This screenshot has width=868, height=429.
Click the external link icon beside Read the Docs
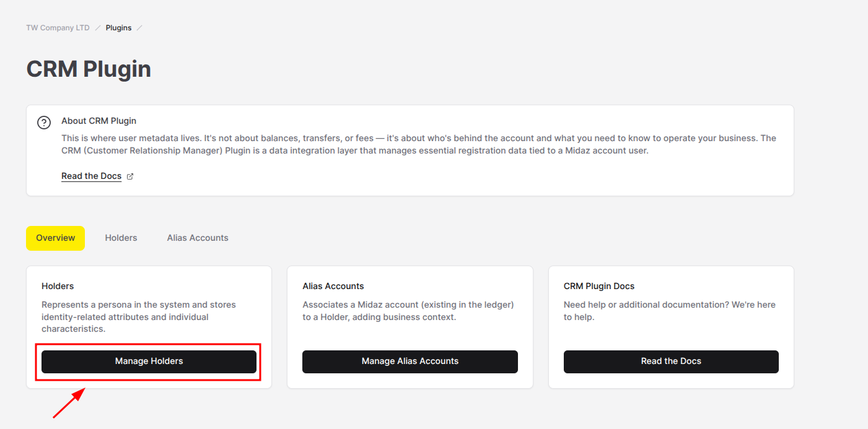point(130,176)
